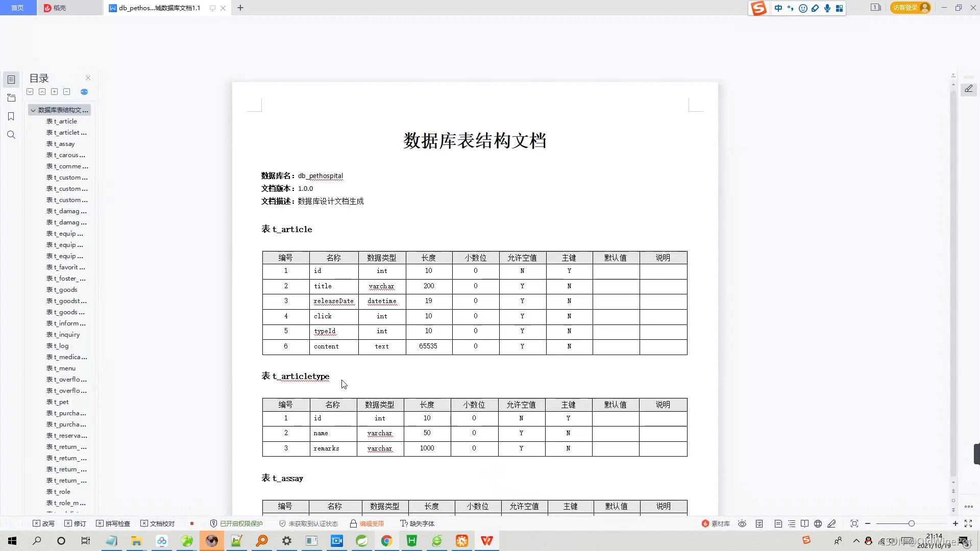This screenshot has height=551, width=980.
Task: Expand the 数据库表结构文... root node
Action: [33, 110]
